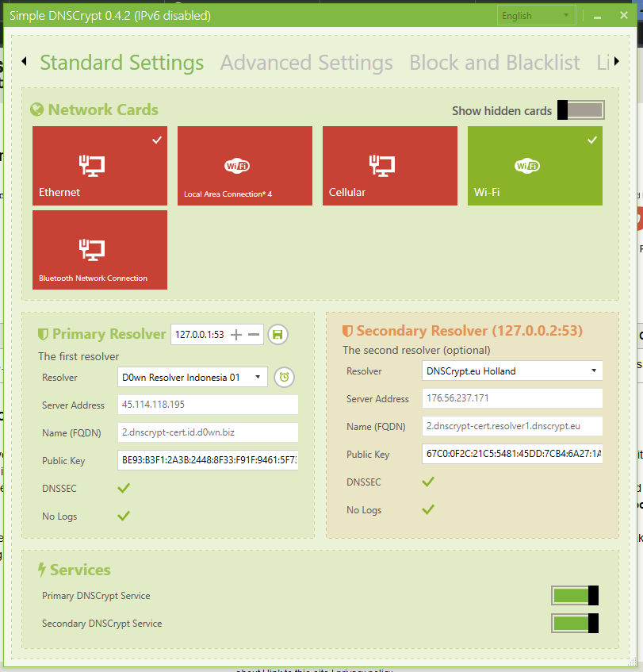Minimize the Simple DNSCrypt window
The width and height of the screenshot is (643, 672).
click(597, 17)
